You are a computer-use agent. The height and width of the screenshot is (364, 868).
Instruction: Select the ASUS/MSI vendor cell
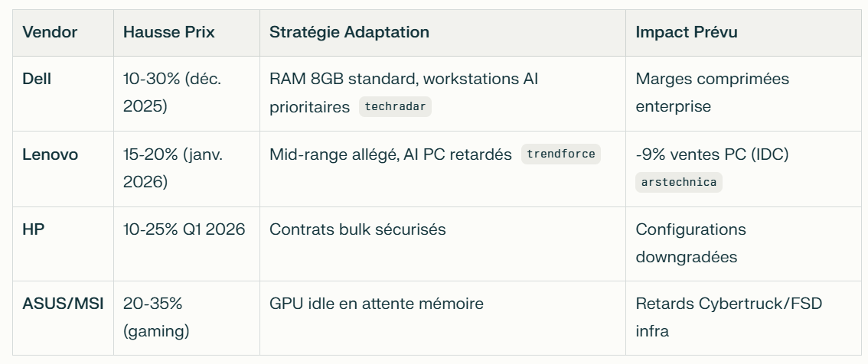click(63, 304)
